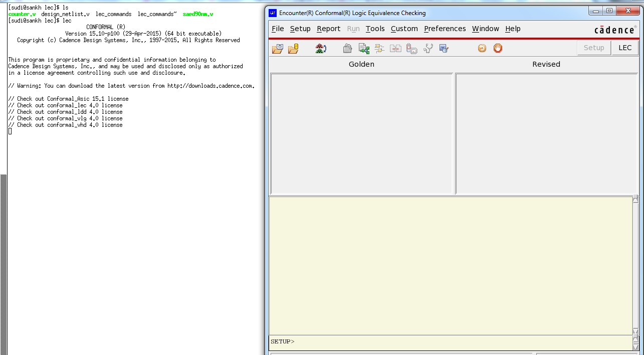The width and height of the screenshot is (644, 355).
Task: Click the greyed gate diagnosis toolbar icon
Action: pos(412,49)
